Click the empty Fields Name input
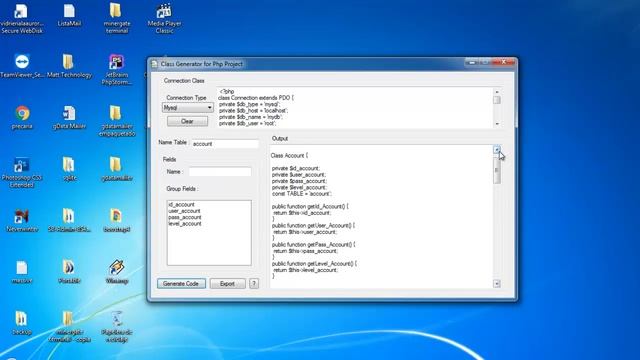This screenshot has width=640, height=360. click(x=220, y=172)
